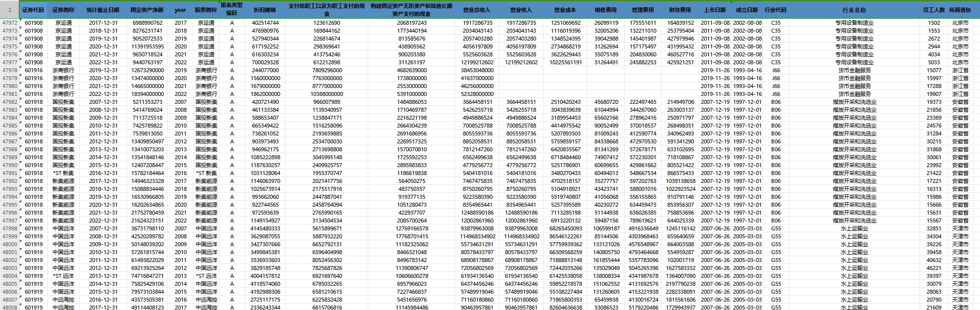
Task: Click the 销售费用 header cell
Action: [606, 10]
